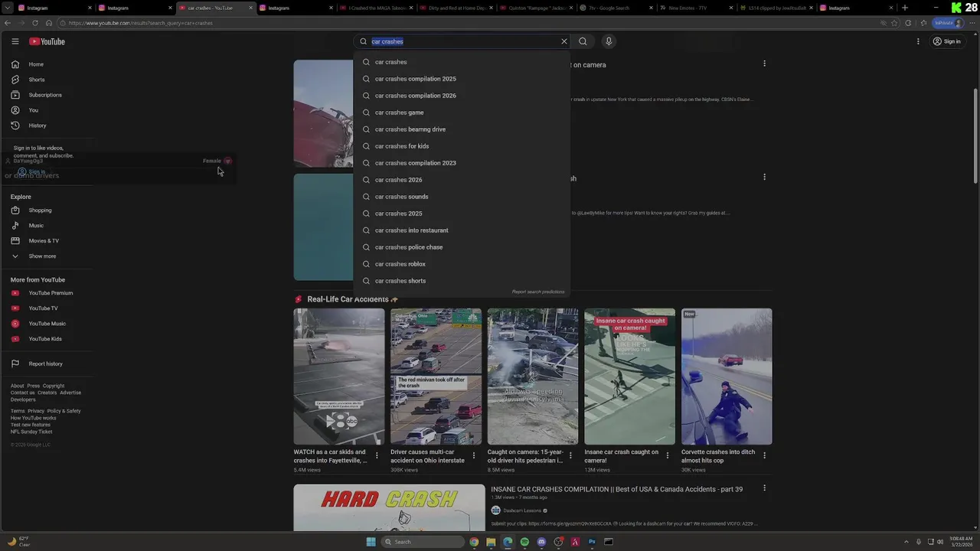The height and width of the screenshot is (551, 980).
Task: Start voice search with the microphone
Action: [x=609, y=41]
